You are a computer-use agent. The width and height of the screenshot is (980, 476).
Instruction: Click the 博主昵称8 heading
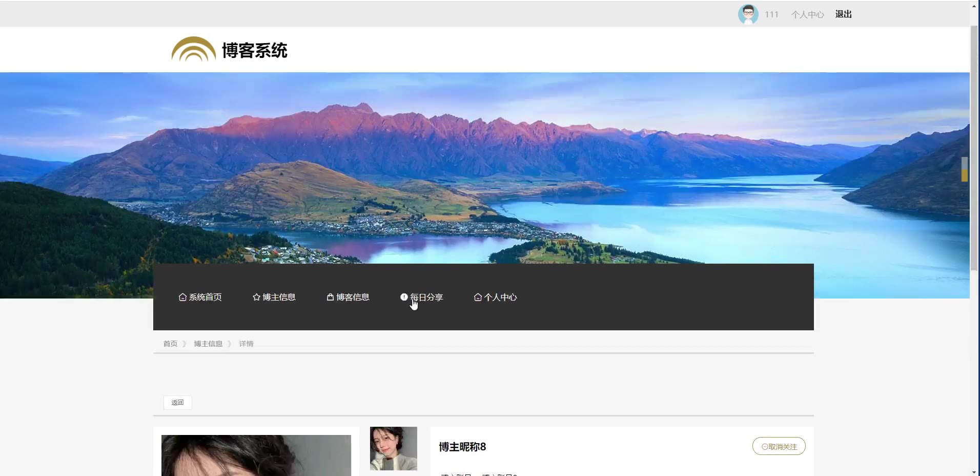point(462,447)
